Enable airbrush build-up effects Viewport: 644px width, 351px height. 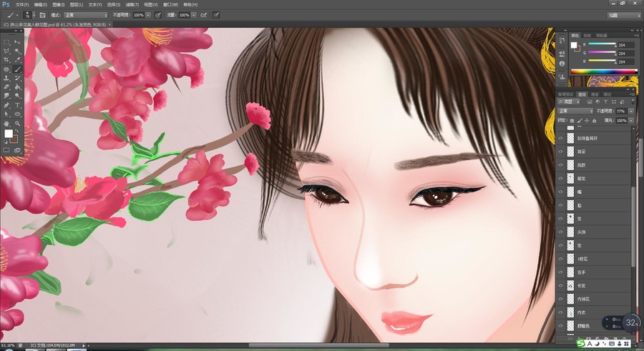click(x=204, y=15)
